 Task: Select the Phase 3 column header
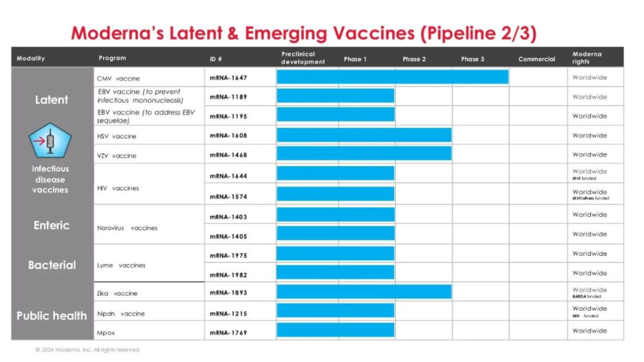472,59
